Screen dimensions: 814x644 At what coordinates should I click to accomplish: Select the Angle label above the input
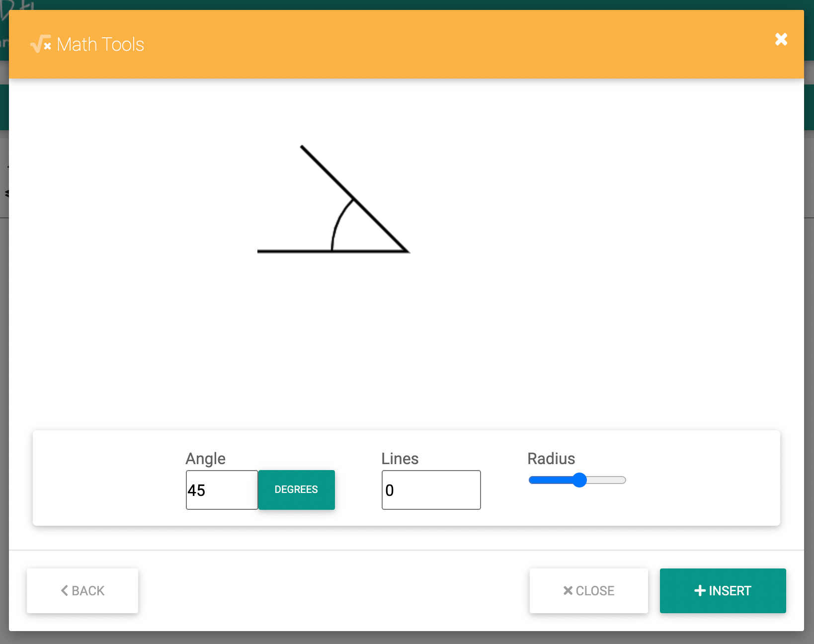click(205, 459)
